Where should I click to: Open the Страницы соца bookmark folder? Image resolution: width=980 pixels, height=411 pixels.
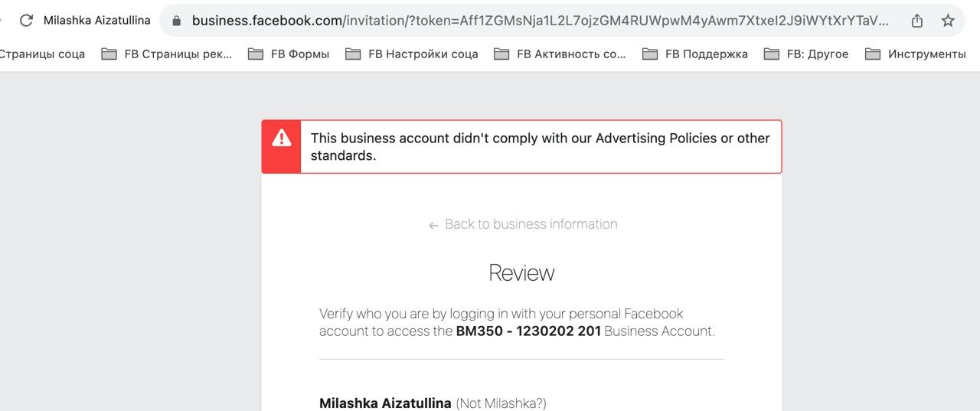click(42, 54)
